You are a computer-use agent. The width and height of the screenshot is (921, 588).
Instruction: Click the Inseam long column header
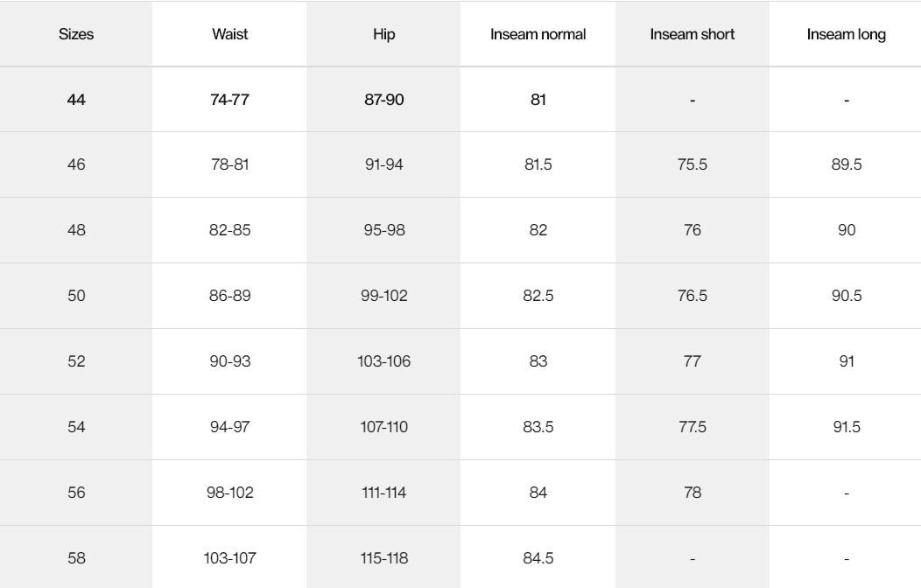(846, 34)
